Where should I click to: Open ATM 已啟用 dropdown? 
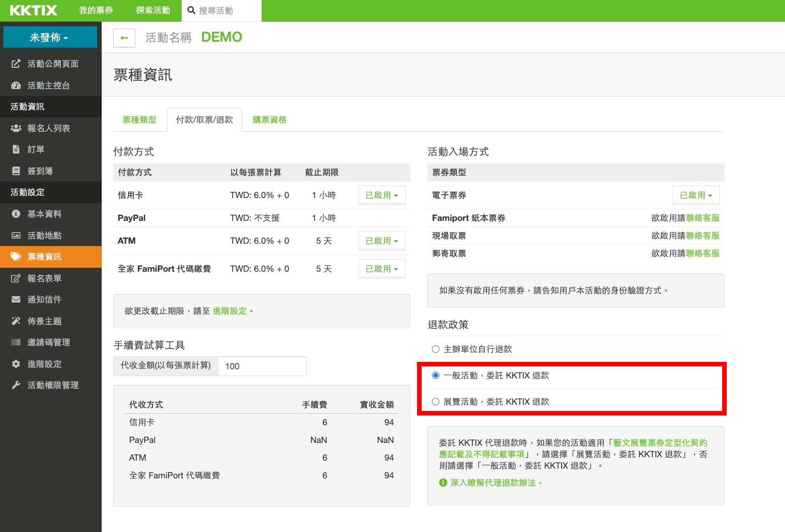[x=382, y=241]
